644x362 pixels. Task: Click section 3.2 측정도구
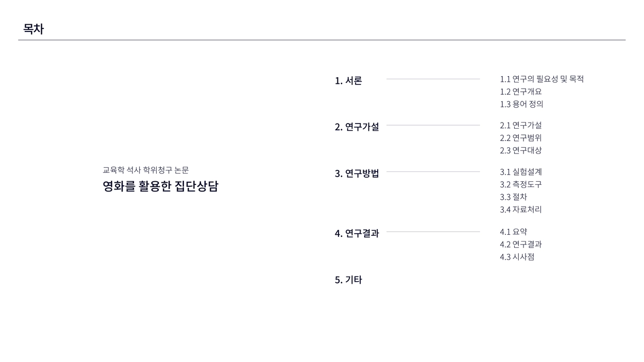[x=521, y=184]
